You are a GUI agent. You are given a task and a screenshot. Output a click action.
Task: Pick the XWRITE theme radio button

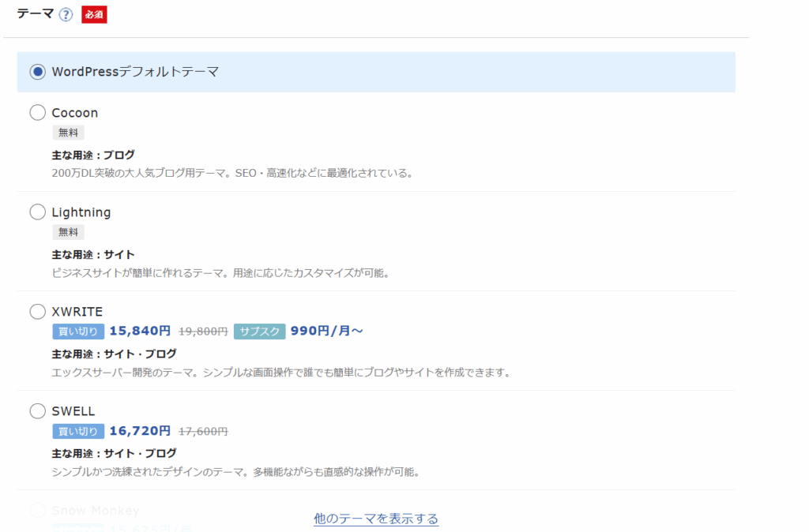coord(37,312)
